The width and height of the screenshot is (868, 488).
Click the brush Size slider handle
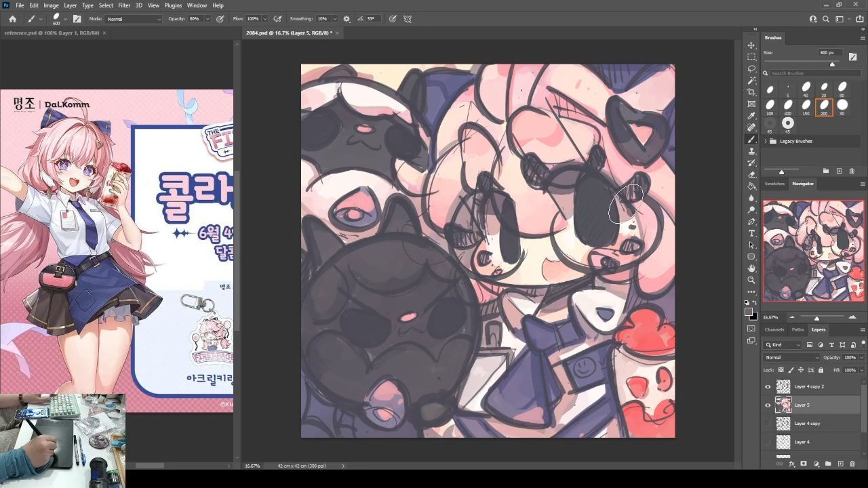[x=832, y=64]
